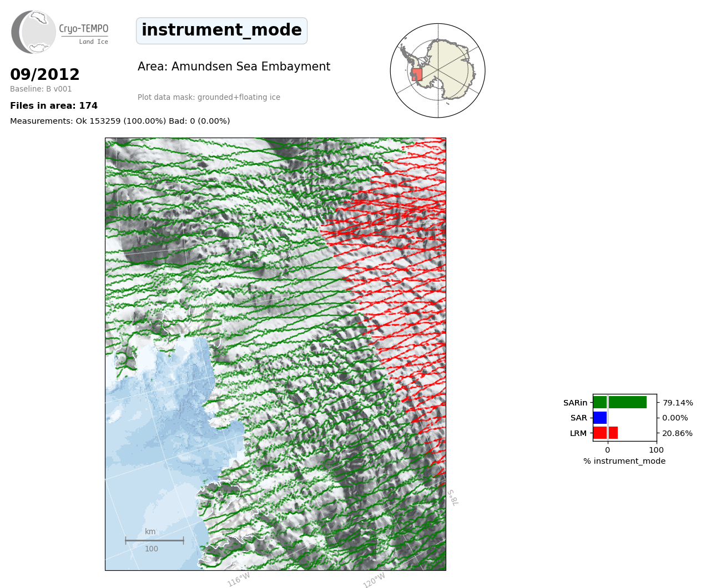This screenshot has width=706, height=588.
Task: Click the 79.14% SARin percentage label
Action: click(x=678, y=403)
